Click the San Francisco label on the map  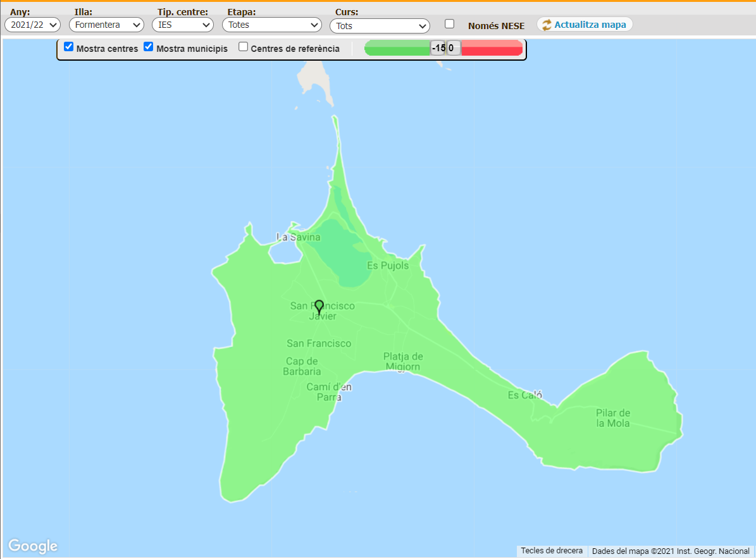319,343
